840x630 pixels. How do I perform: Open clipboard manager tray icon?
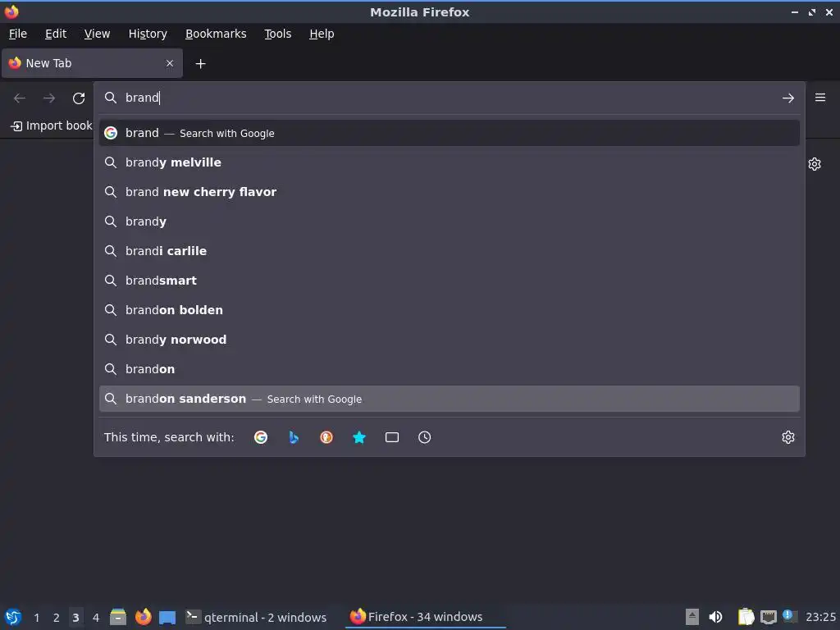click(x=746, y=617)
